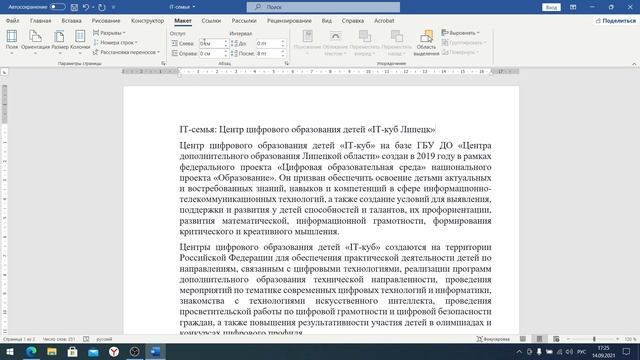Switch to the Вид tab

[x=327, y=20]
